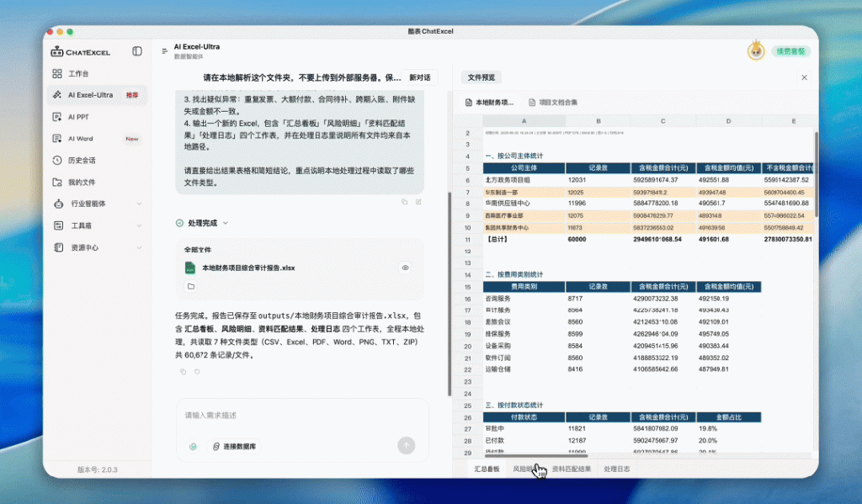Click version text 版本号: 2.0.3
862x504 pixels.
[x=98, y=470]
